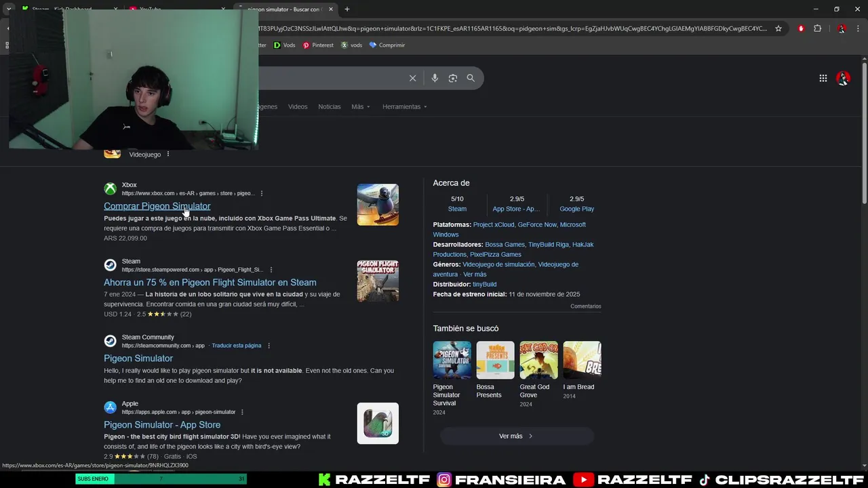
Task: Start voice search with microphone icon
Action: pos(435,78)
